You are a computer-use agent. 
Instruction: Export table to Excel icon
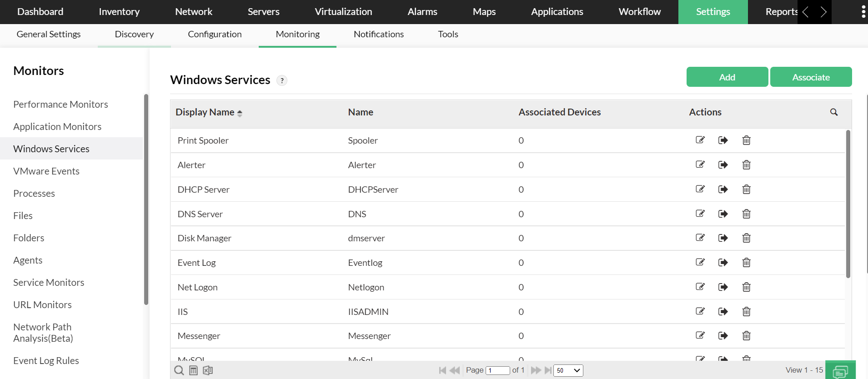point(208,370)
